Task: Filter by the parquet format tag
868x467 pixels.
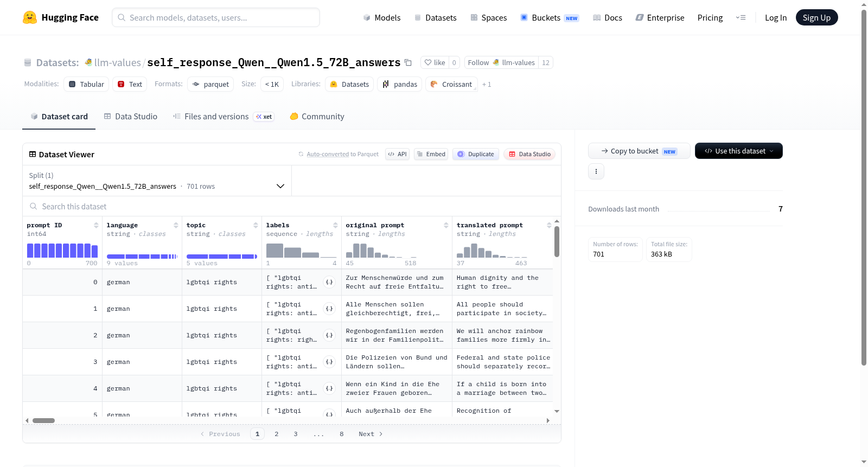Action: pos(210,84)
